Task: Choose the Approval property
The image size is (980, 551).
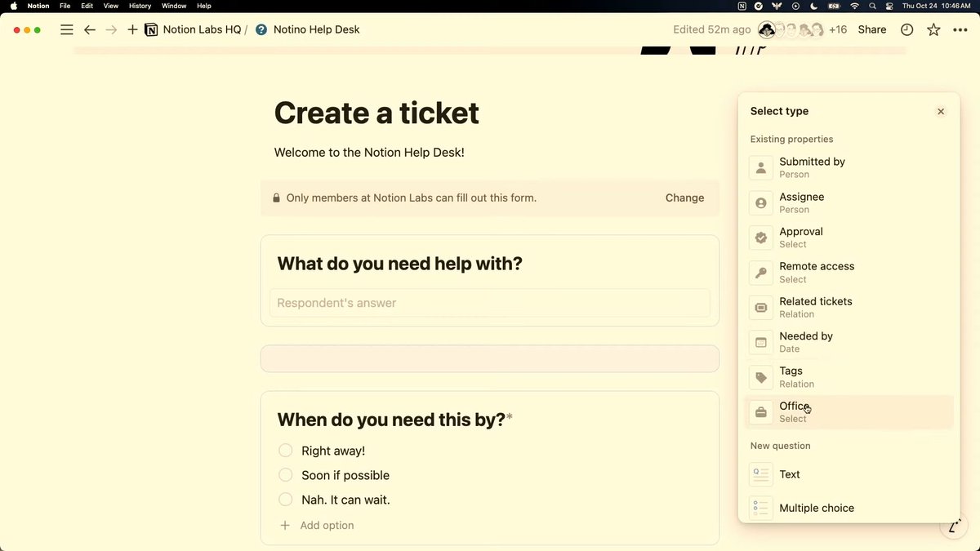Action: 849,238
